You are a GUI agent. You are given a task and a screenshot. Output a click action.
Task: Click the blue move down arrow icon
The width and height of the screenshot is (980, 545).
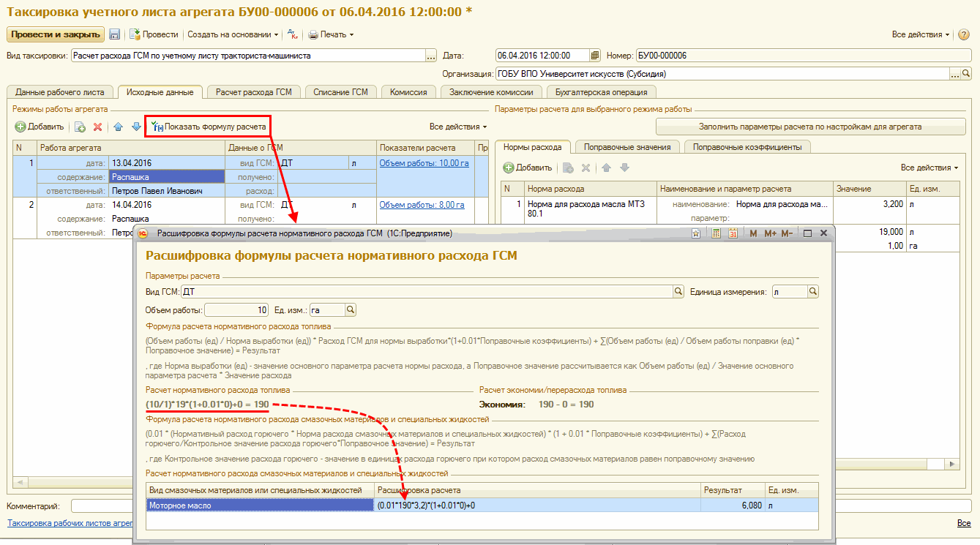tap(136, 127)
